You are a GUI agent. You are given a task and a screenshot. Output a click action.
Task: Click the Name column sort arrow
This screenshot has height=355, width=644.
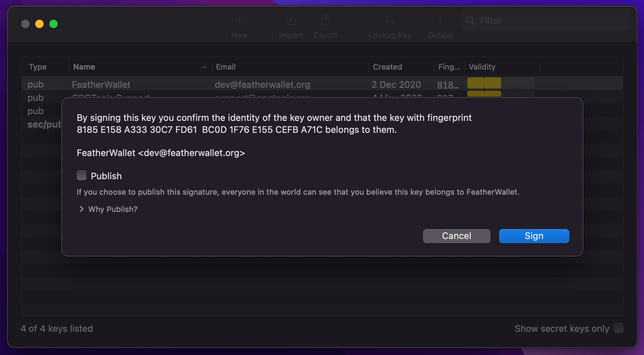(x=204, y=67)
